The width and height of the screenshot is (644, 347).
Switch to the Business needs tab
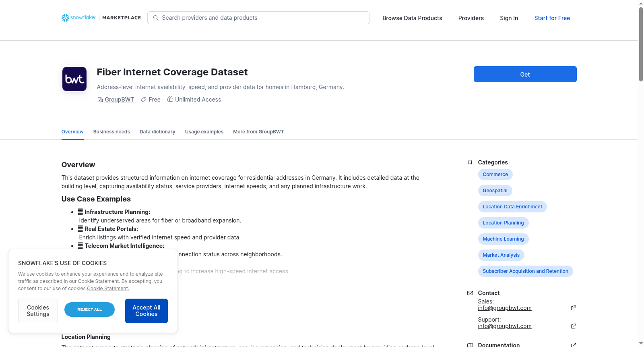point(111,132)
